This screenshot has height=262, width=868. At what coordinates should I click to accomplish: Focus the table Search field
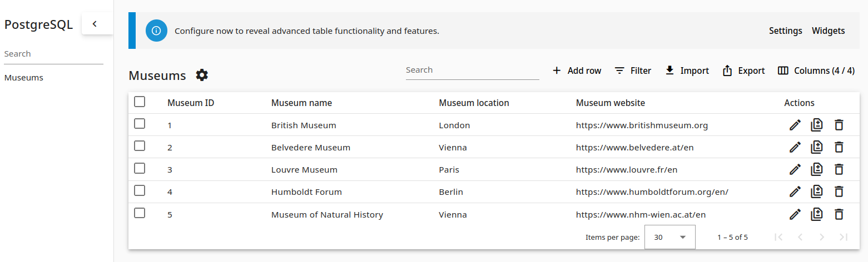[472, 70]
